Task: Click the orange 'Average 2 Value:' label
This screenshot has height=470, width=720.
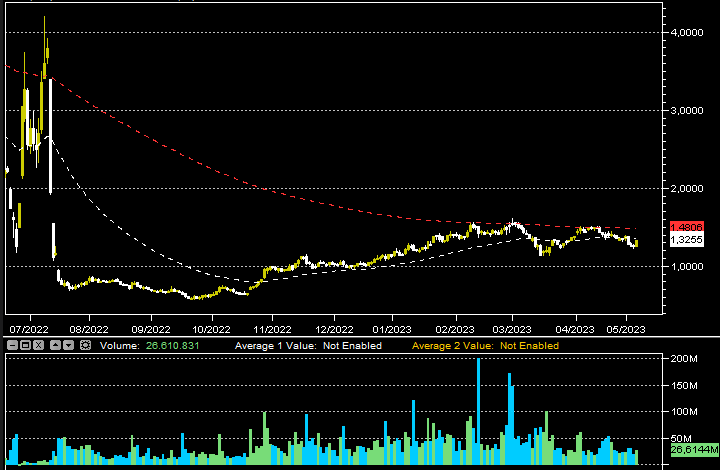Action: click(453, 346)
